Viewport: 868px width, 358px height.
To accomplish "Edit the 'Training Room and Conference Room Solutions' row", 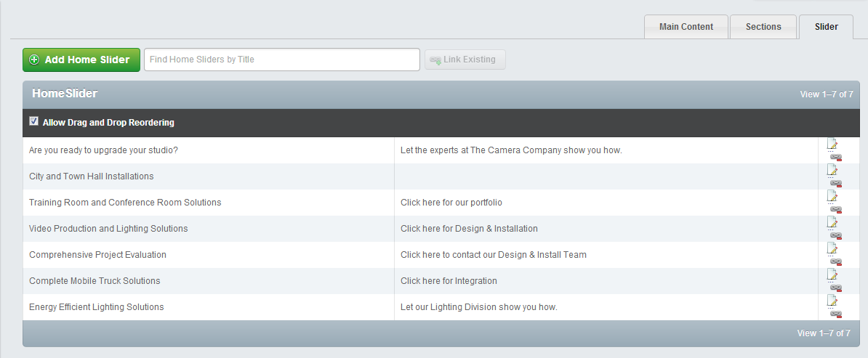I will click(832, 196).
